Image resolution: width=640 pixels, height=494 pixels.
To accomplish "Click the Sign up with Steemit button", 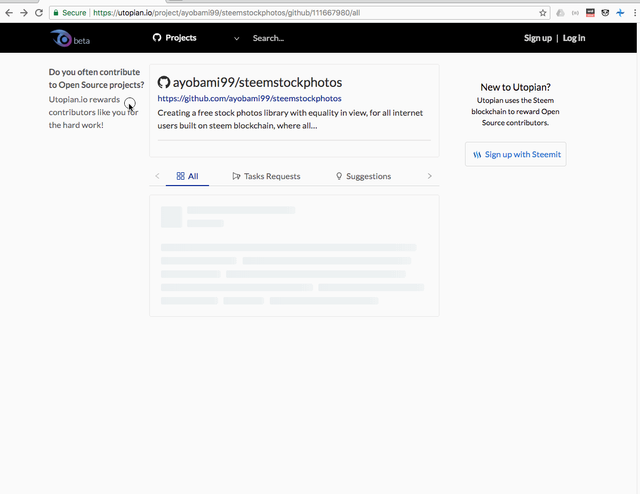I will tap(516, 154).
